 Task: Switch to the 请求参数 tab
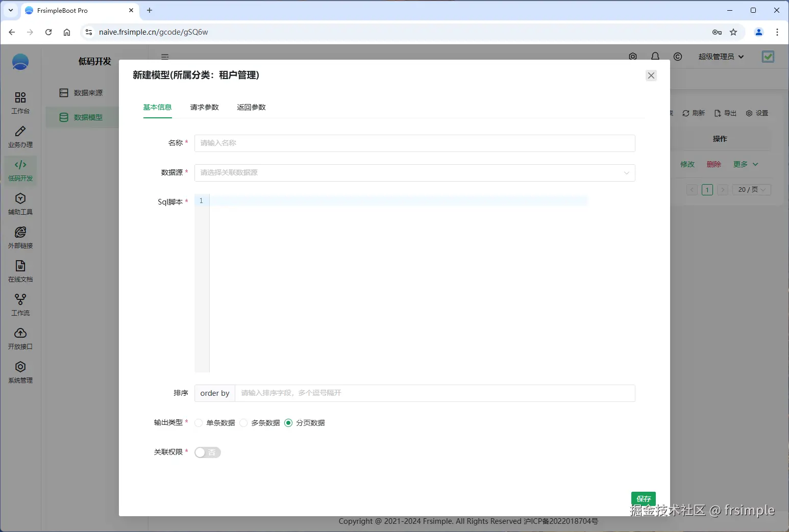[204, 107]
